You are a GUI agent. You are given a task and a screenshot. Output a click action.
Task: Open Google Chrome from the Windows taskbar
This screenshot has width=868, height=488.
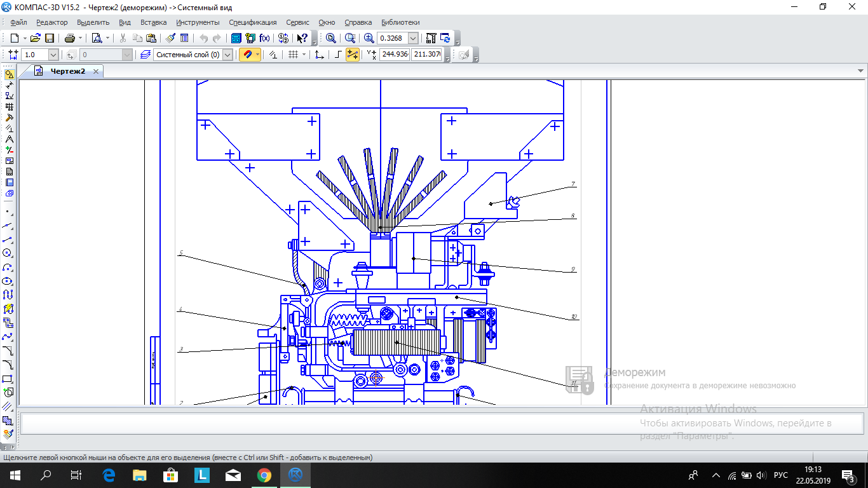pyautogui.click(x=264, y=475)
